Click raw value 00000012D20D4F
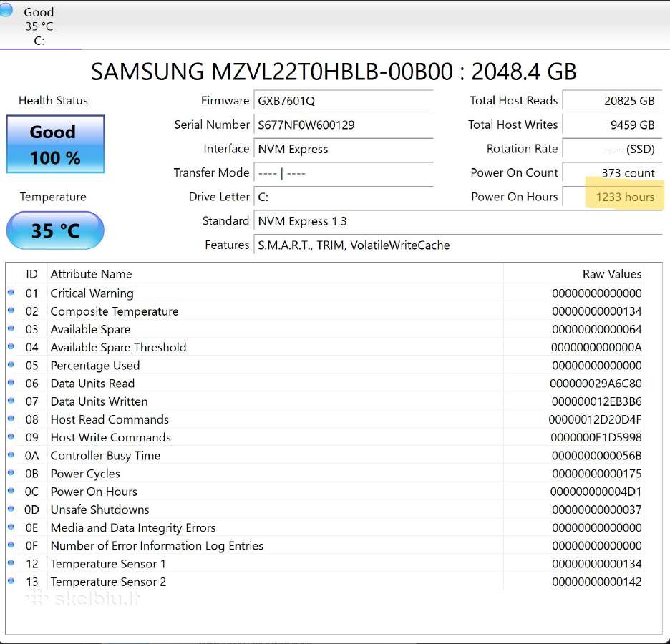The image size is (670, 644). [596, 419]
